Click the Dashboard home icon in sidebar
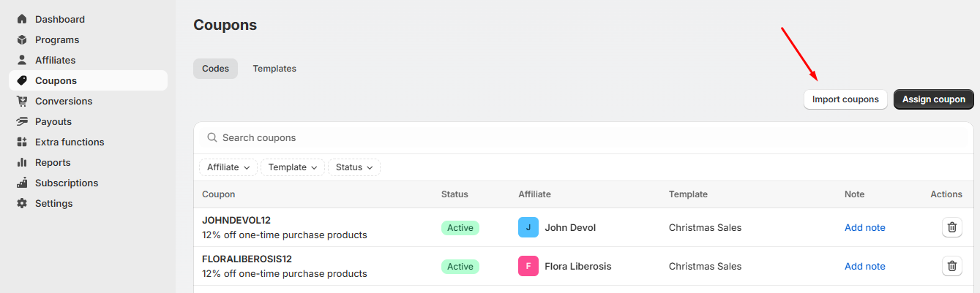980x293 pixels. point(22,19)
